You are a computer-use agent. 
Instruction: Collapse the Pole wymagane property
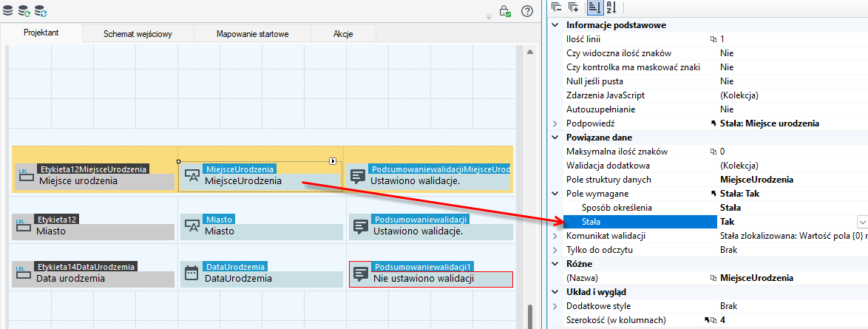[x=555, y=194]
